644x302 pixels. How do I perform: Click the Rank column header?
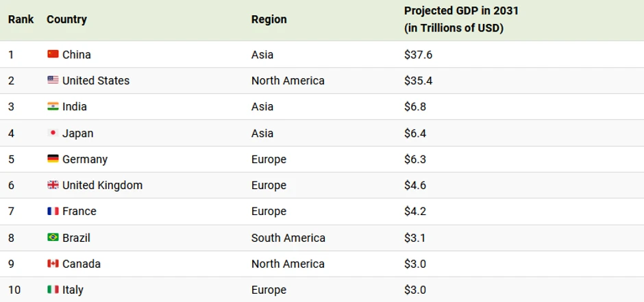click(x=21, y=19)
